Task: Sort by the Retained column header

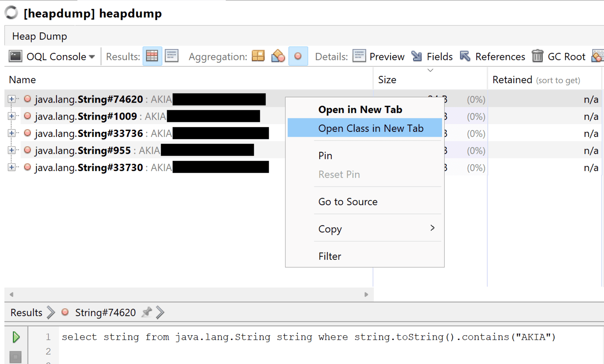Action: (536, 80)
